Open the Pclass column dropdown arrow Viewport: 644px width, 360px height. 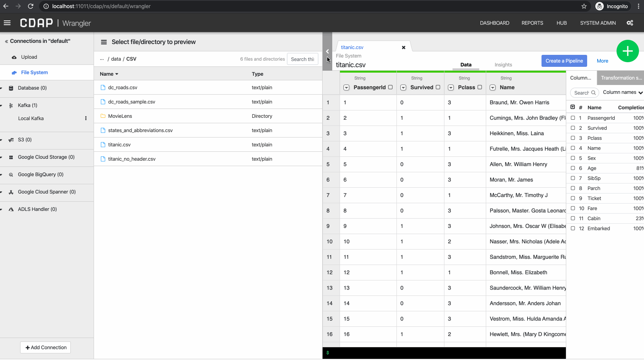tap(451, 88)
